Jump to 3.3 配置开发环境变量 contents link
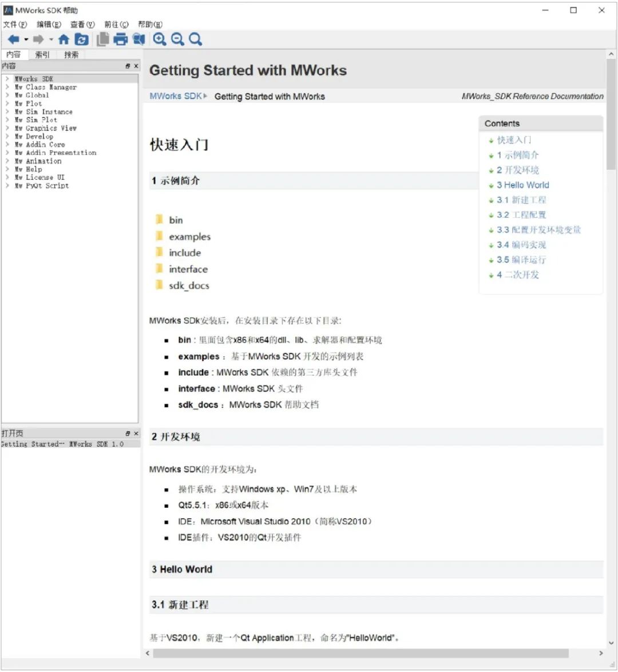 pyautogui.click(x=539, y=230)
